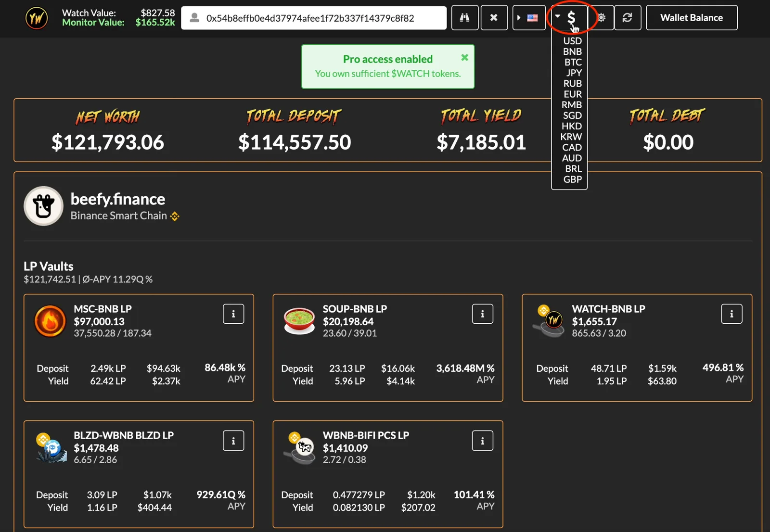Viewport: 770px width, 532px height.
Task: Select USD from currency list
Action: pyautogui.click(x=572, y=41)
